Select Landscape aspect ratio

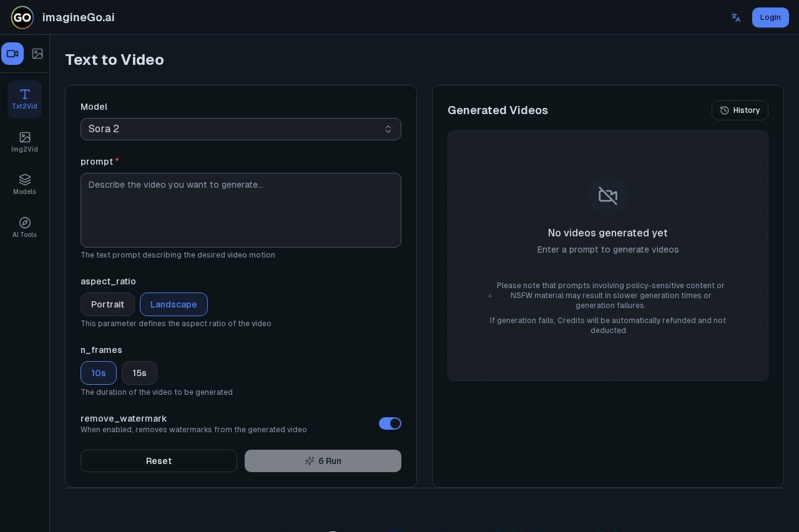tap(174, 304)
